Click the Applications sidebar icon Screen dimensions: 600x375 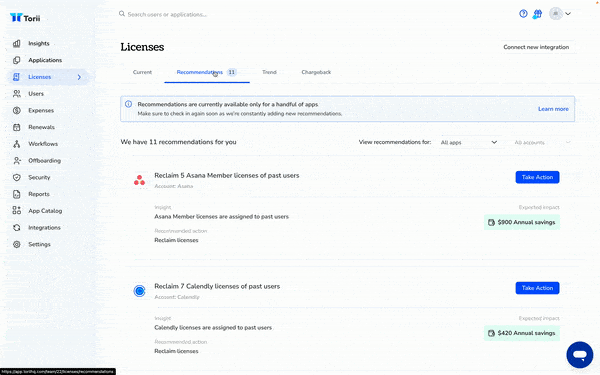[x=16, y=60]
